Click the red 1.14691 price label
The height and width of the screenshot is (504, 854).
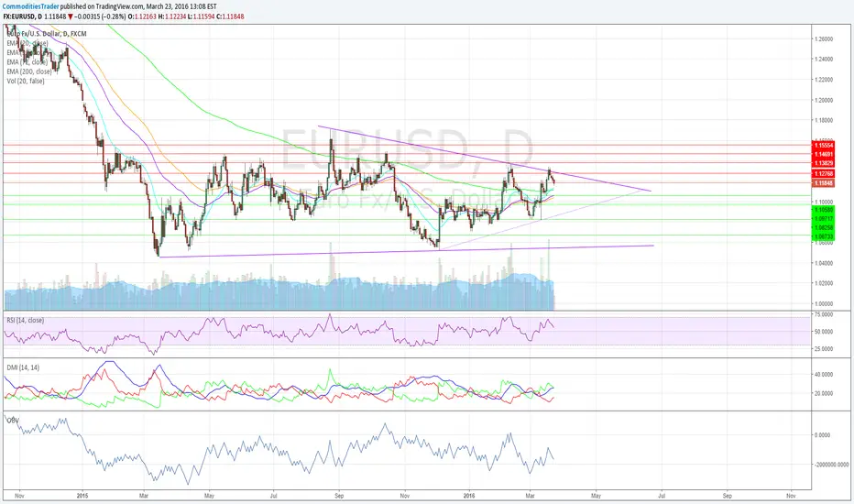[x=823, y=155]
